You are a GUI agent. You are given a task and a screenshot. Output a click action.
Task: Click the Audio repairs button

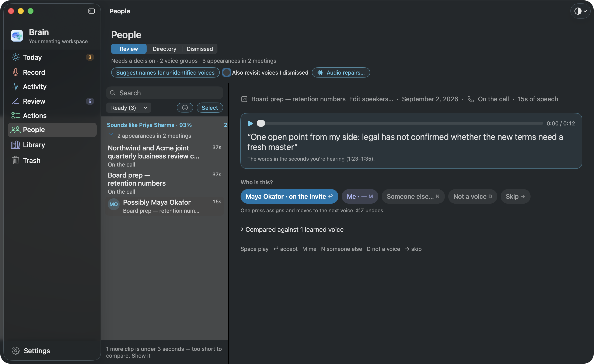(341, 72)
